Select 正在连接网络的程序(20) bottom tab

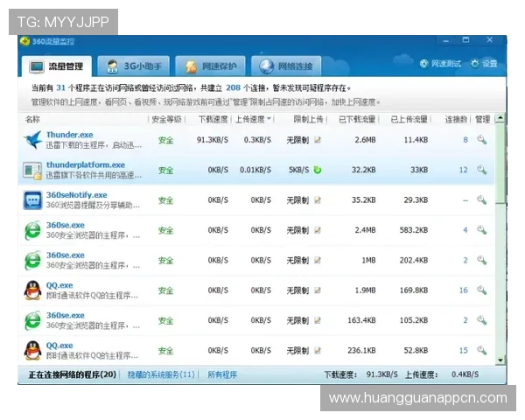pos(72,374)
